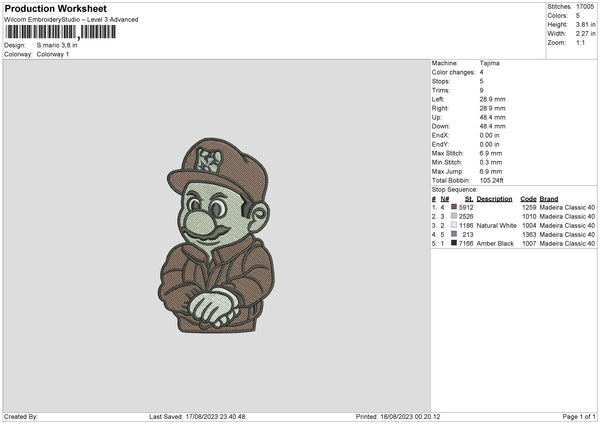Click 'Last Saved: 17/08/2023' footer text

[197, 416]
